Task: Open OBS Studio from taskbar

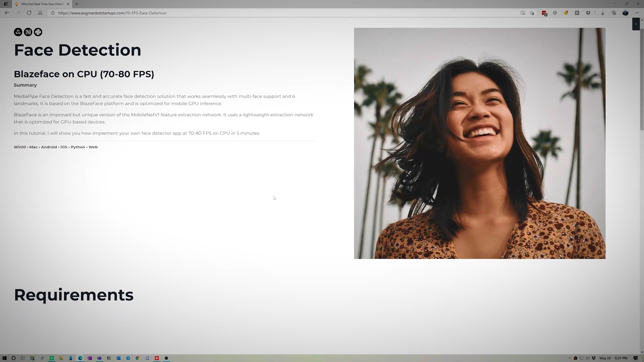Action: 166,358
